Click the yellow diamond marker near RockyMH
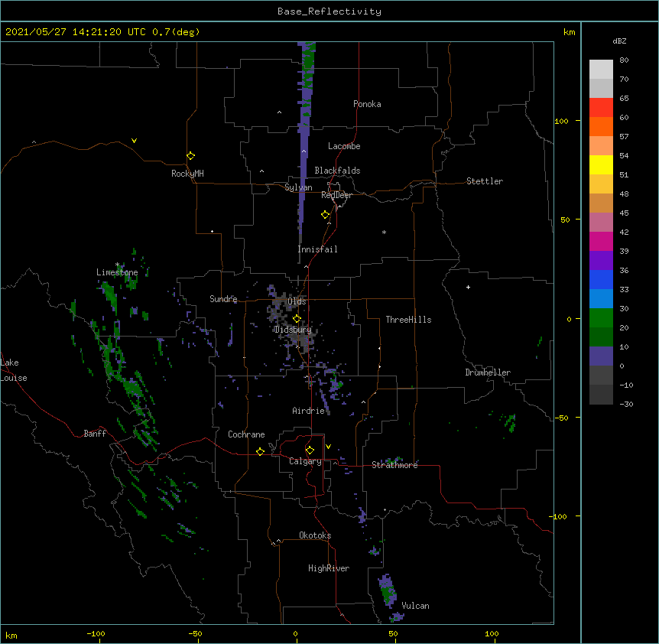Screen dimensions: 659x644 [x=190, y=155]
